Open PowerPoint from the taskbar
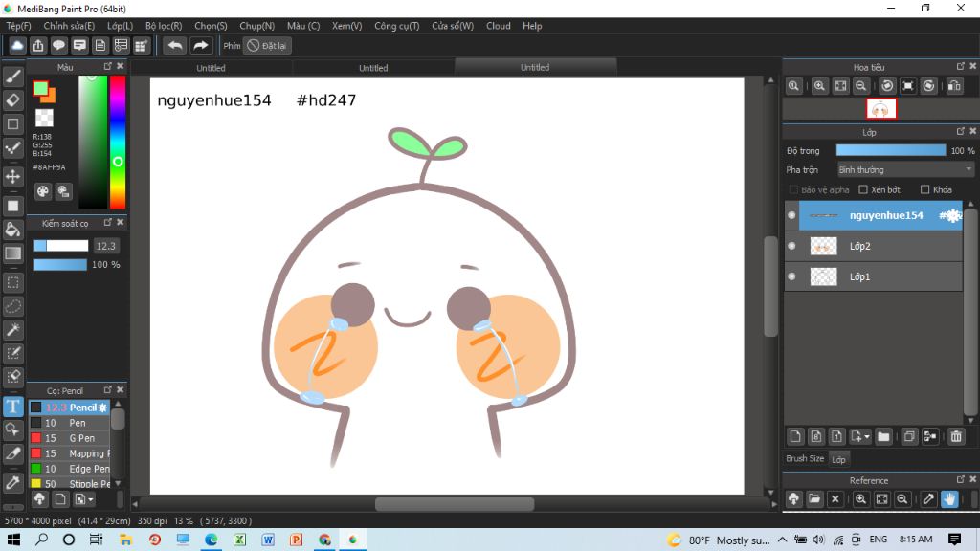The width and height of the screenshot is (980, 551). point(297,540)
